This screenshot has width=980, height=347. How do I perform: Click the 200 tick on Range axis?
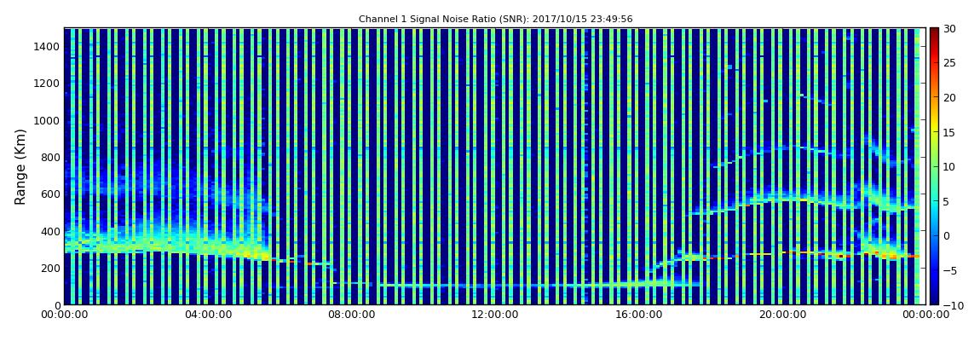[50, 269]
